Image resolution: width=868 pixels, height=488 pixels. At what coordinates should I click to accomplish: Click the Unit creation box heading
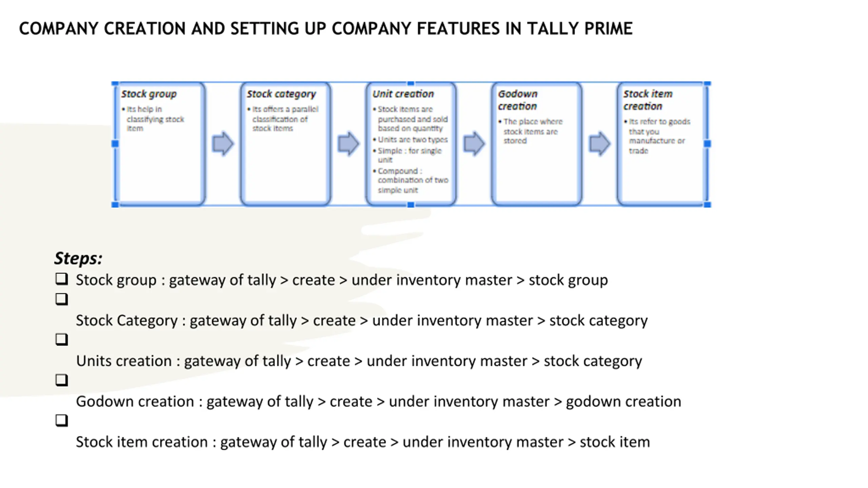(403, 94)
